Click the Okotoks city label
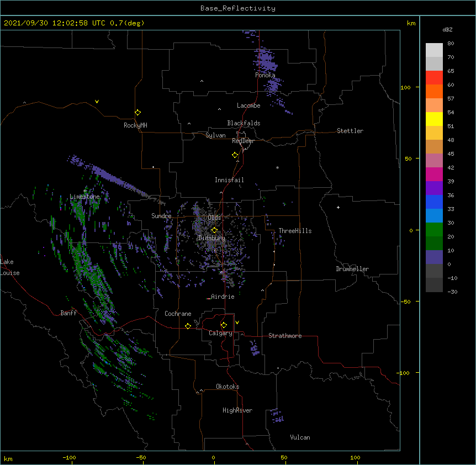Image resolution: width=476 pixels, height=465 pixels. tap(228, 387)
